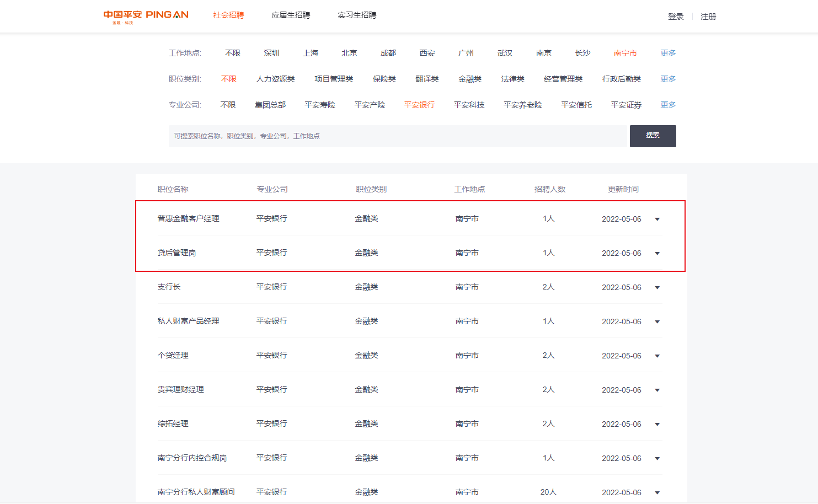The image size is (818, 504).
Task: Select 不限 for 职位类别
Action: [x=229, y=79]
